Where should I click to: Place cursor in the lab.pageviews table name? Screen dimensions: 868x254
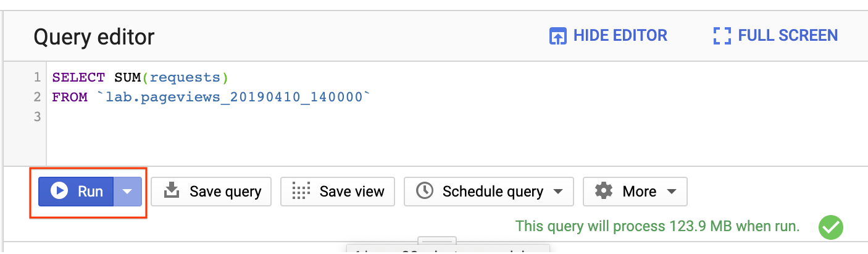point(235,97)
